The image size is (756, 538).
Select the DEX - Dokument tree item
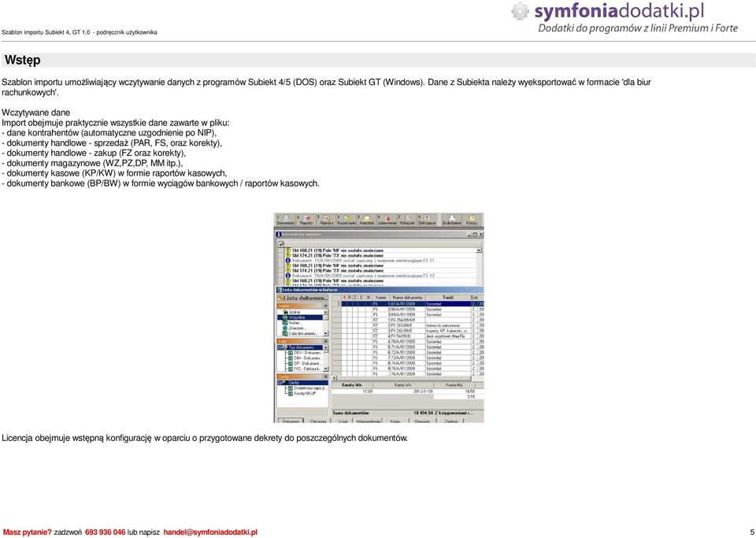click(x=305, y=353)
